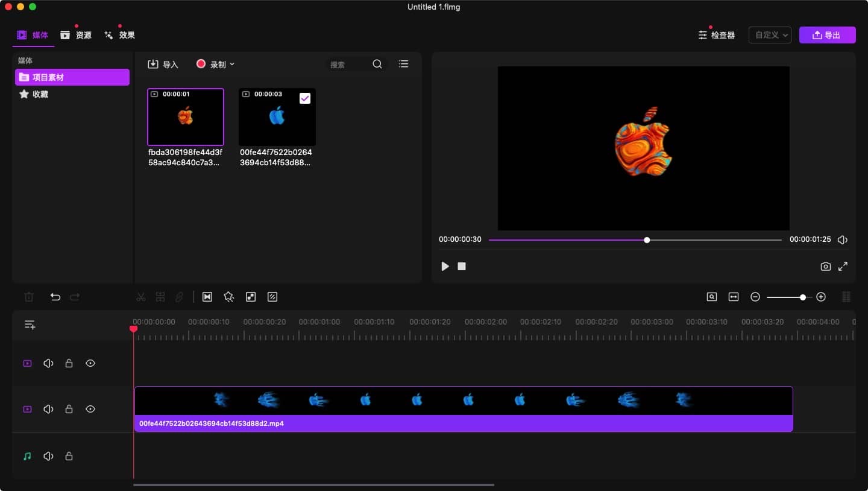Add a new track with the list-plus icon

(30, 325)
